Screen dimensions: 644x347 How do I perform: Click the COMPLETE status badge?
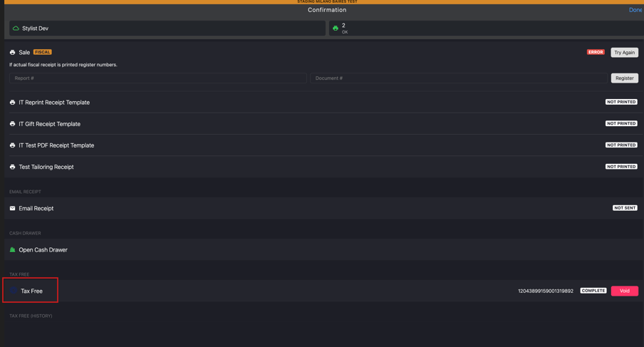point(593,290)
